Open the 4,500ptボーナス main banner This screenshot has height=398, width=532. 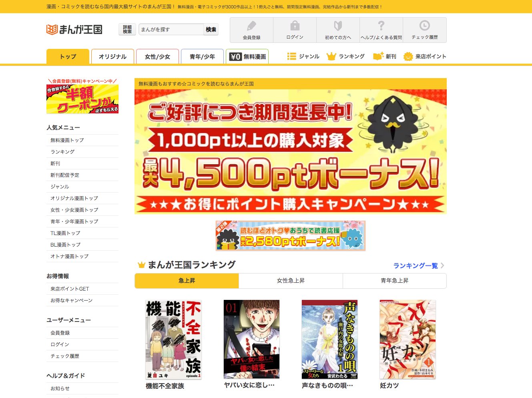[291, 152]
